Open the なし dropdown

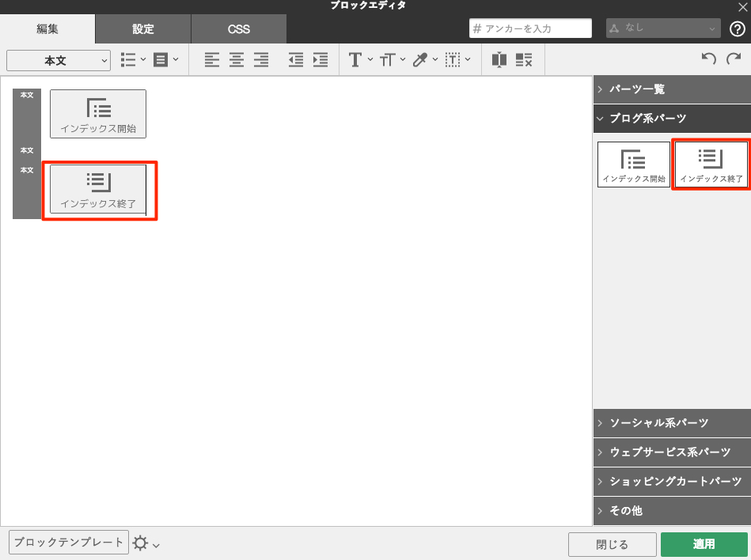(663, 28)
